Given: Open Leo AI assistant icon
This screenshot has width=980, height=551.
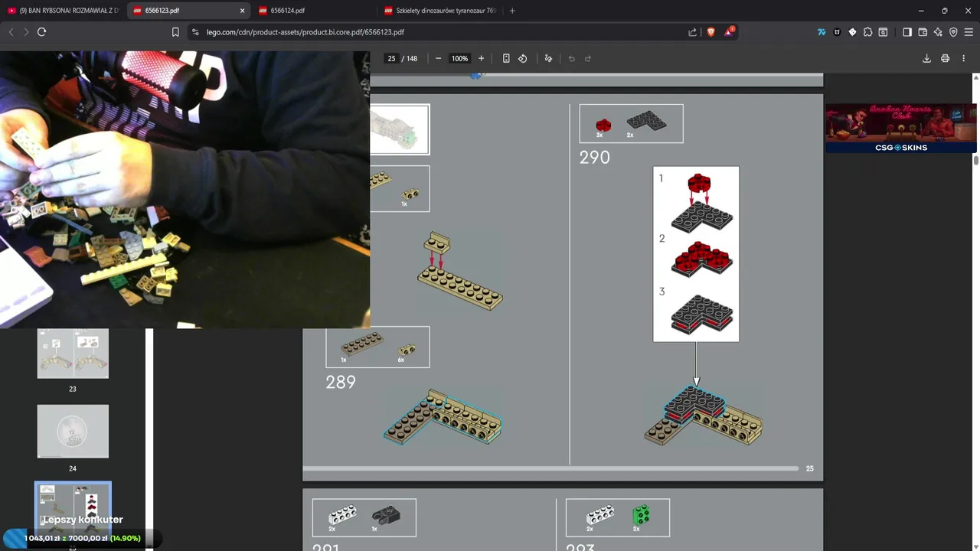Looking at the screenshot, I should (x=938, y=32).
